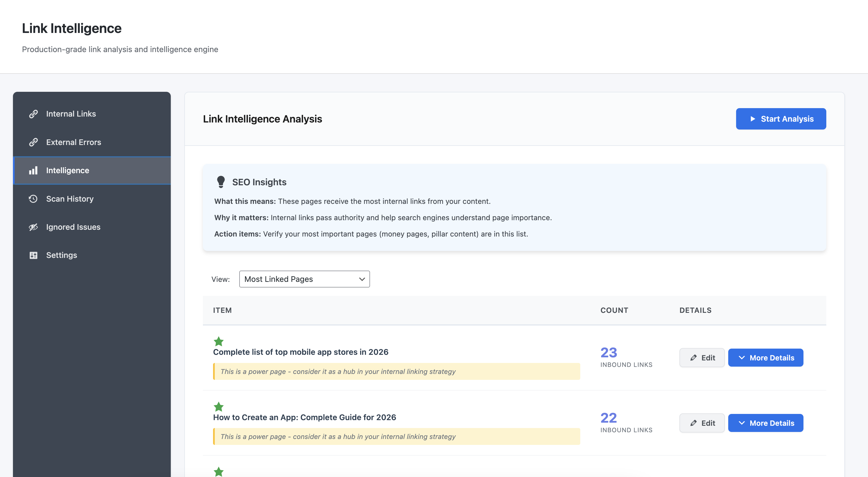Open the Most Linked Pages view dropdown
Screen dimensions: 868x477
pos(304,279)
